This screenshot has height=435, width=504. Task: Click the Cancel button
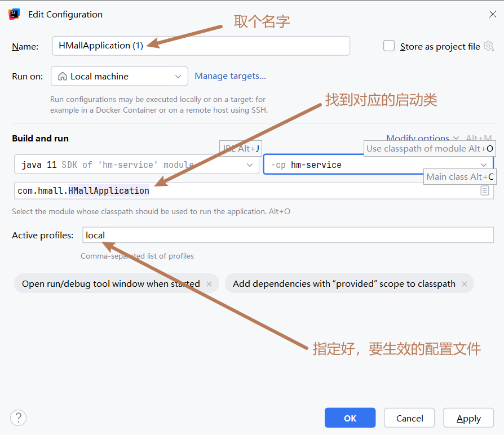click(409, 418)
